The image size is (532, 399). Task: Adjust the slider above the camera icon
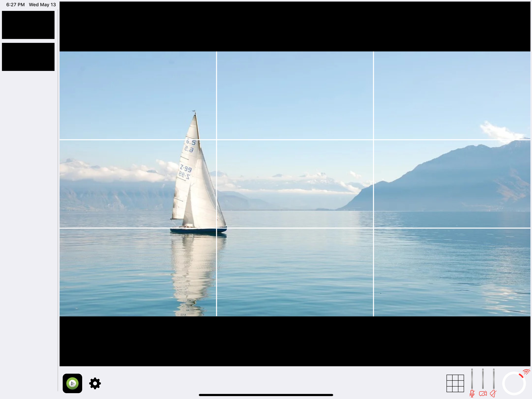pyautogui.click(x=483, y=379)
